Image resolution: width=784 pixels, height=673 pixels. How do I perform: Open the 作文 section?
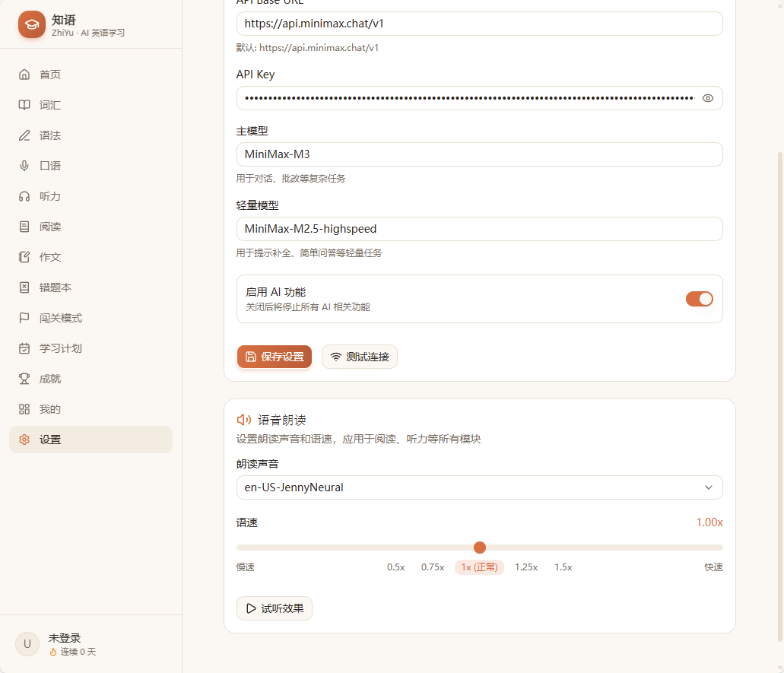click(90, 257)
